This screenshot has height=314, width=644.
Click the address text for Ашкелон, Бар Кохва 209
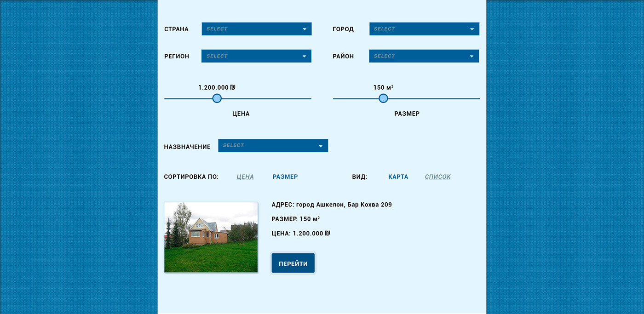point(332,205)
